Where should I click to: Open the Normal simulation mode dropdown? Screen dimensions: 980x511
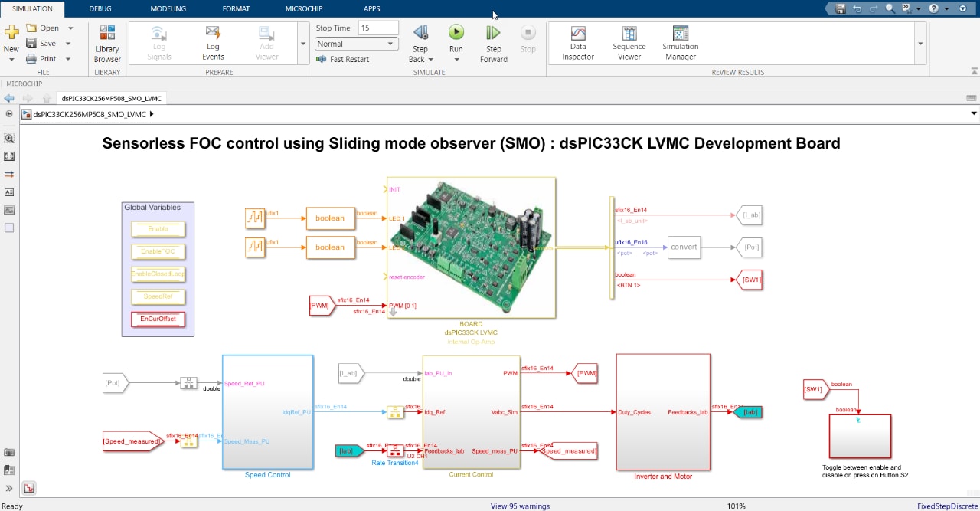click(356, 44)
